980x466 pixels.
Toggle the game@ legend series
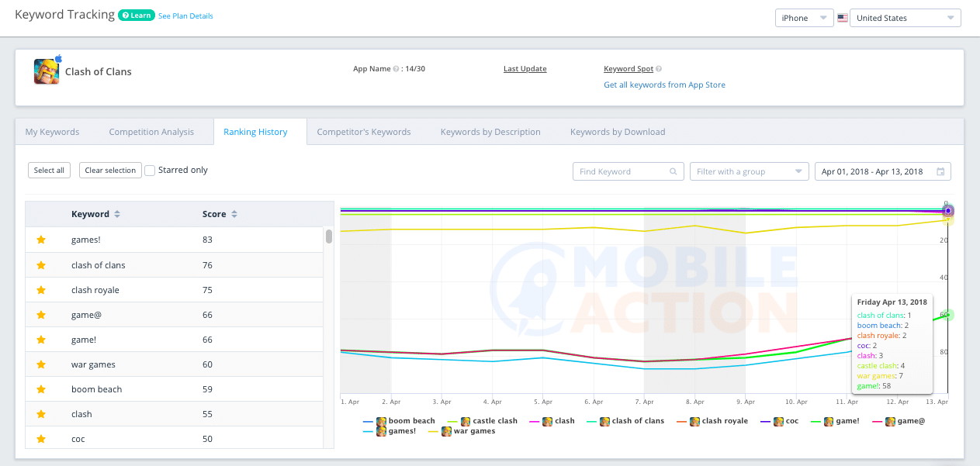tap(898, 421)
